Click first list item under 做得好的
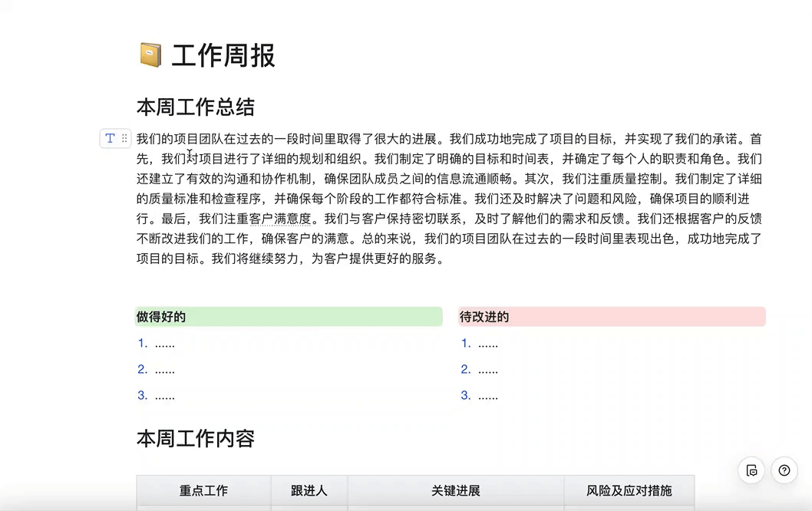This screenshot has height=511, width=812. click(x=157, y=343)
